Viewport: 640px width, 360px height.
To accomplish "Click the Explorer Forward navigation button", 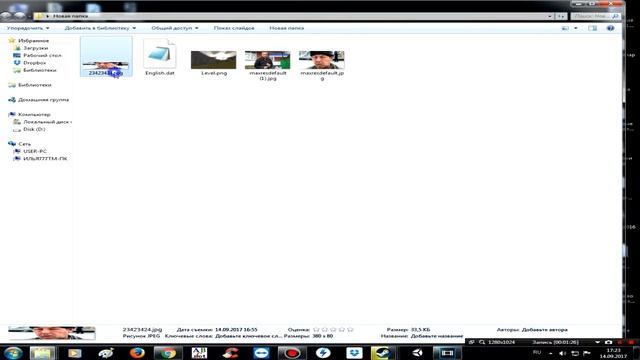I will (x=19, y=16).
